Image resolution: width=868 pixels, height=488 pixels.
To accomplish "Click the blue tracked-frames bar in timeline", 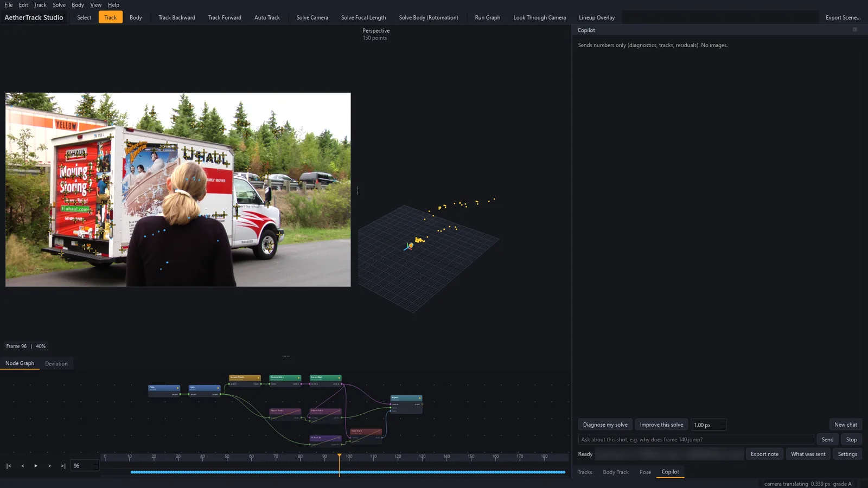I will pyautogui.click(x=348, y=472).
